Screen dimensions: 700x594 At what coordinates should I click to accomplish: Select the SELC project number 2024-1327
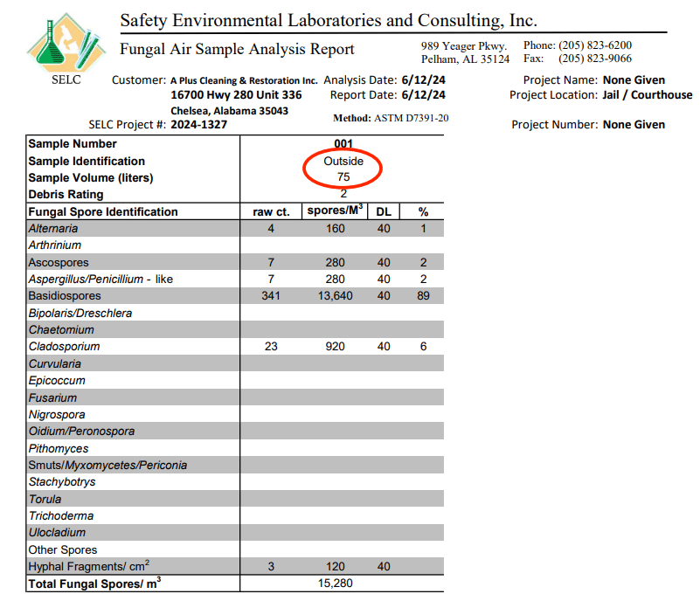[199, 125]
